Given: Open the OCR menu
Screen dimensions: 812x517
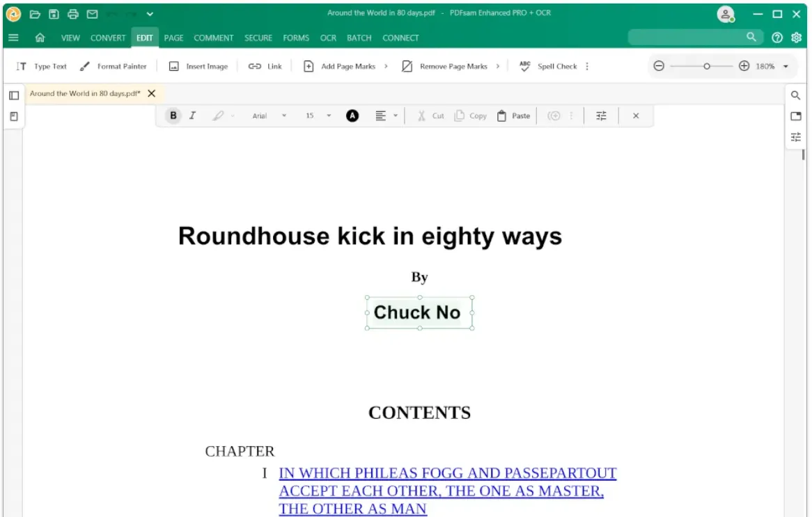Looking at the screenshot, I should tap(328, 38).
